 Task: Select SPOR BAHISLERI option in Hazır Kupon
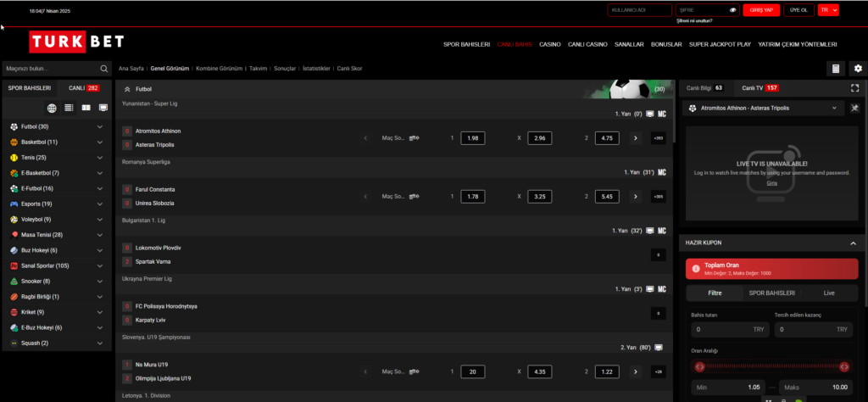click(771, 293)
